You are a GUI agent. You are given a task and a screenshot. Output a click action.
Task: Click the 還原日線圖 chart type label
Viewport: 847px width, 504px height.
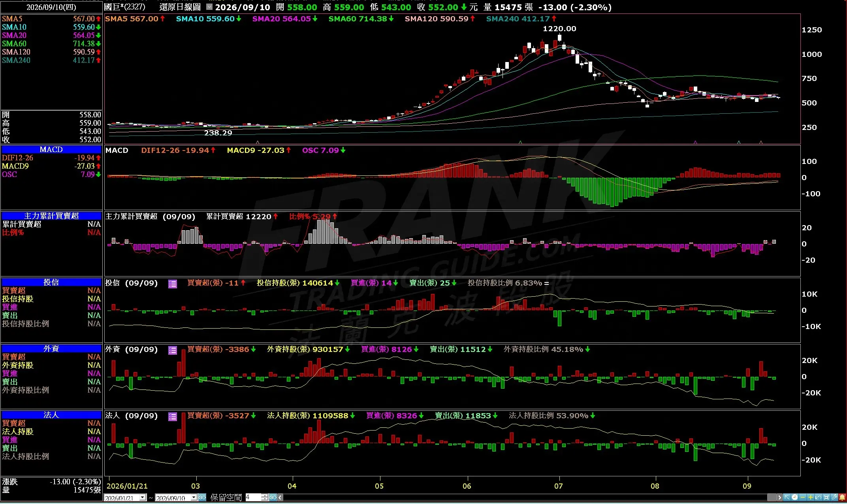click(180, 7)
